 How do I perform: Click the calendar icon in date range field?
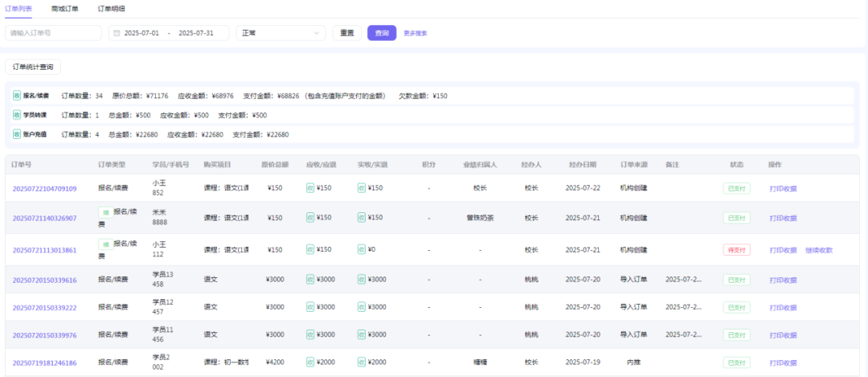(x=117, y=33)
